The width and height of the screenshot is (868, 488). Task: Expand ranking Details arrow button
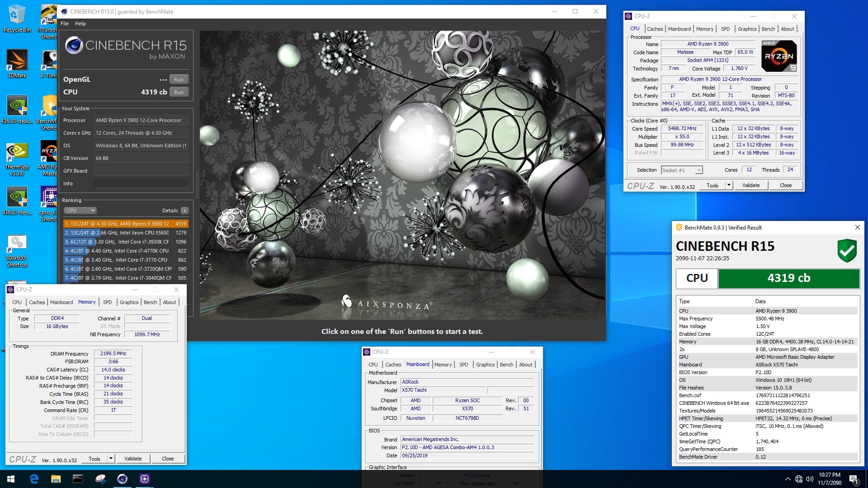[x=185, y=211]
